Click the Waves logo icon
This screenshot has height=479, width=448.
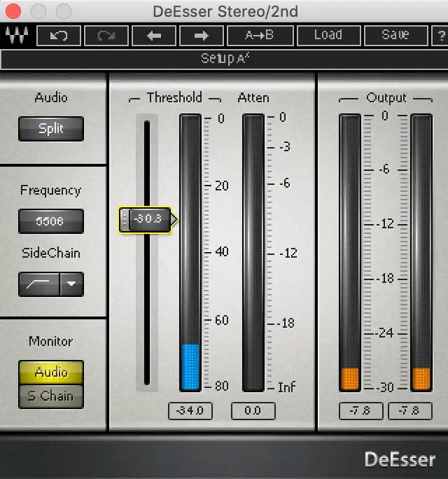pos(15,36)
